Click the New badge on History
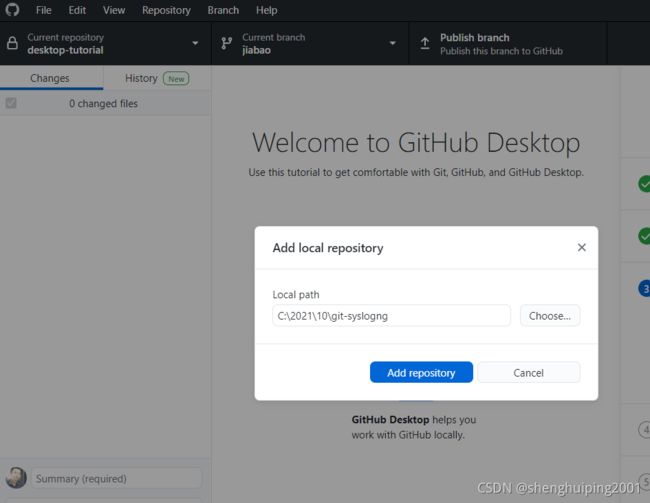The image size is (650, 503). (x=176, y=79)
